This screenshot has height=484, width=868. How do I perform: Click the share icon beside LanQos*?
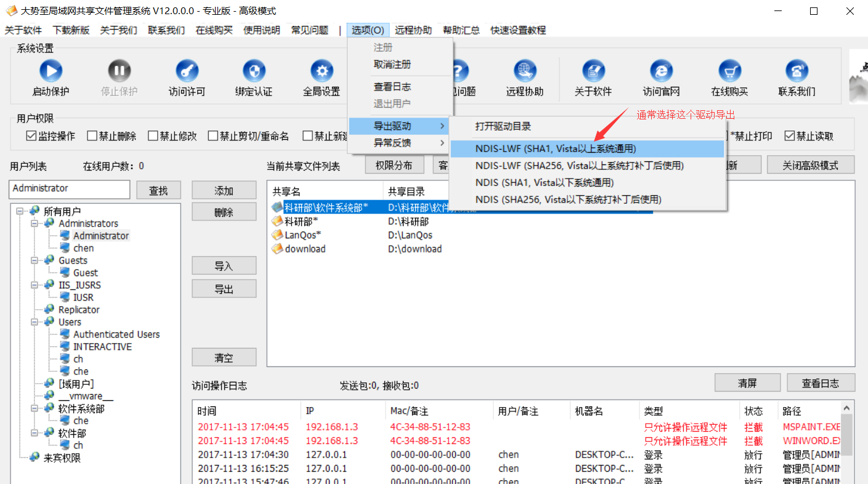[277, 235]
